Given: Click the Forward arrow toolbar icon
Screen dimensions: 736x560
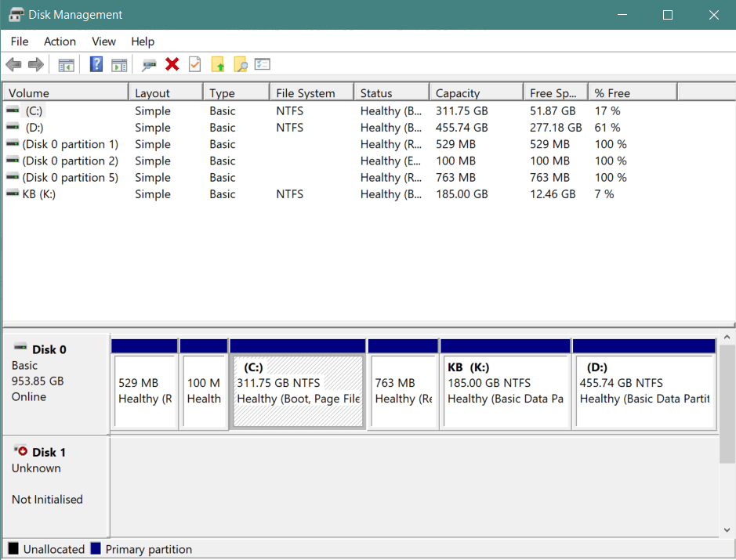Looking at the screenshot, I should 36,64.
